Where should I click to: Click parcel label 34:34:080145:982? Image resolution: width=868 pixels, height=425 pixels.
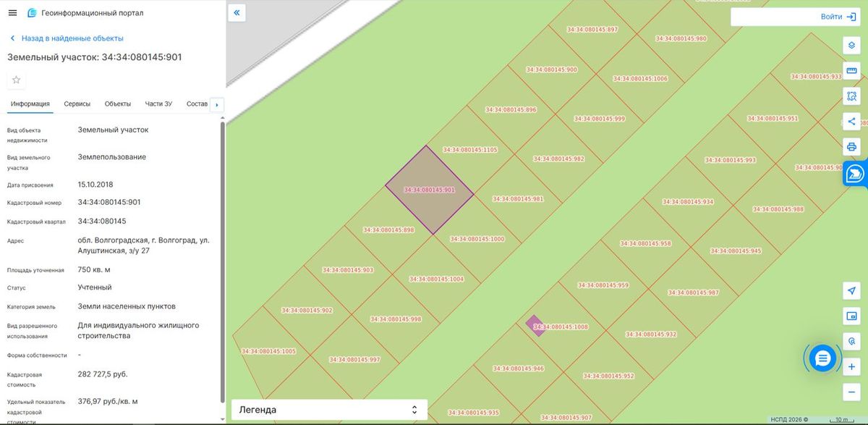point(558,159)
